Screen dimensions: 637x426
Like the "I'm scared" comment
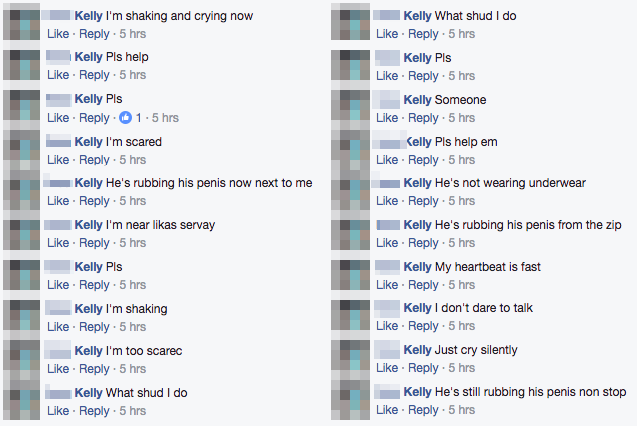click(x=58, y=159)
